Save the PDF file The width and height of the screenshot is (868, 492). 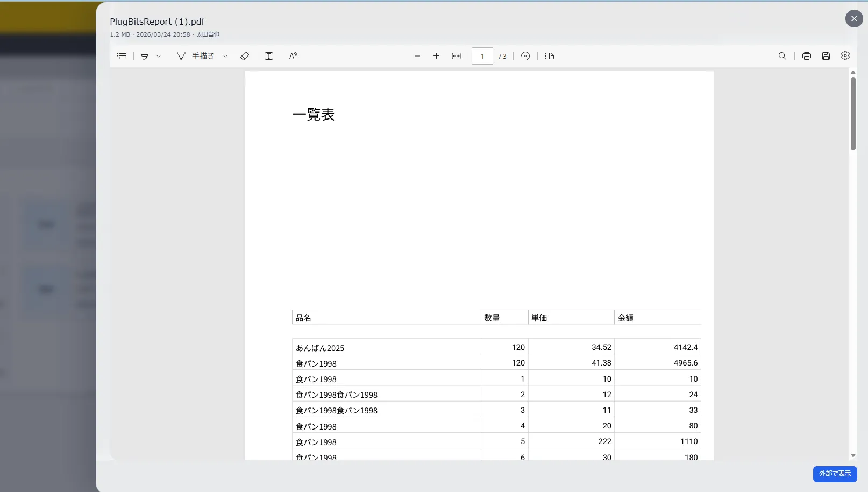click(826, 55)
